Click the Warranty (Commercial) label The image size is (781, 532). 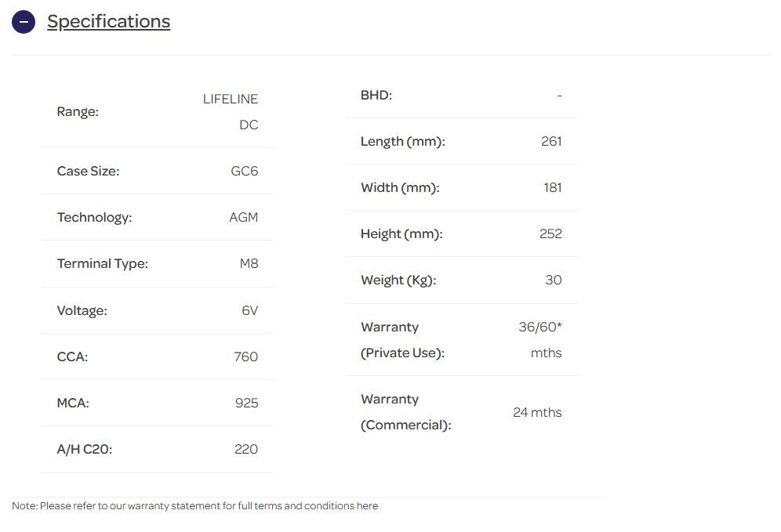405,412
